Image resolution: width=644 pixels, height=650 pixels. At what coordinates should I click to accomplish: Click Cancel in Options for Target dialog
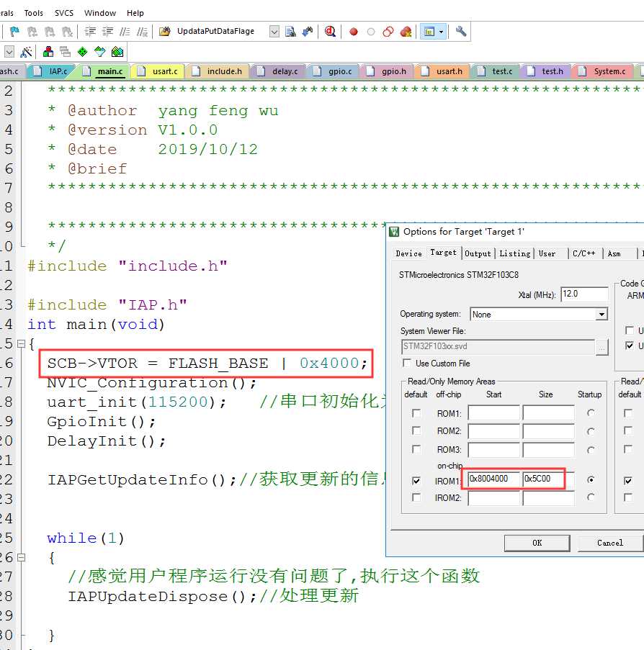pos(610,543)
